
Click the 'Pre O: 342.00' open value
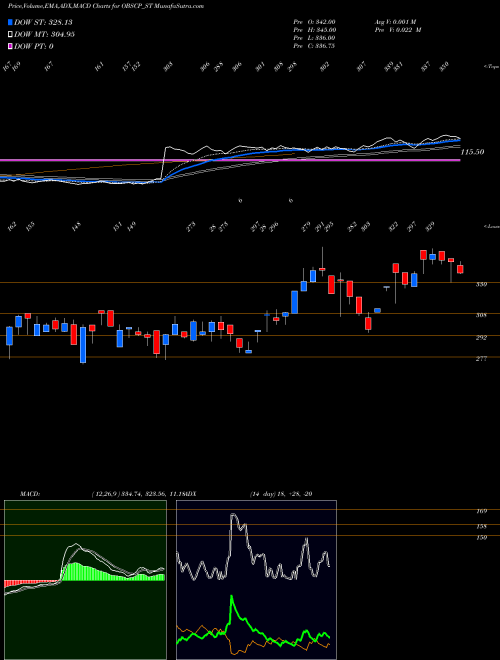pos(314,22)
